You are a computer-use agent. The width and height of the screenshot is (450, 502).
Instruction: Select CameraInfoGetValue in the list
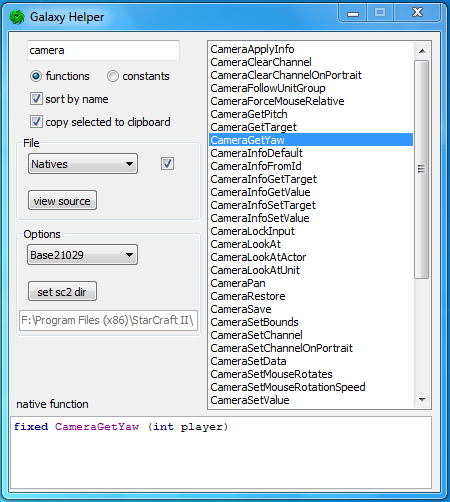pos(311,192)
